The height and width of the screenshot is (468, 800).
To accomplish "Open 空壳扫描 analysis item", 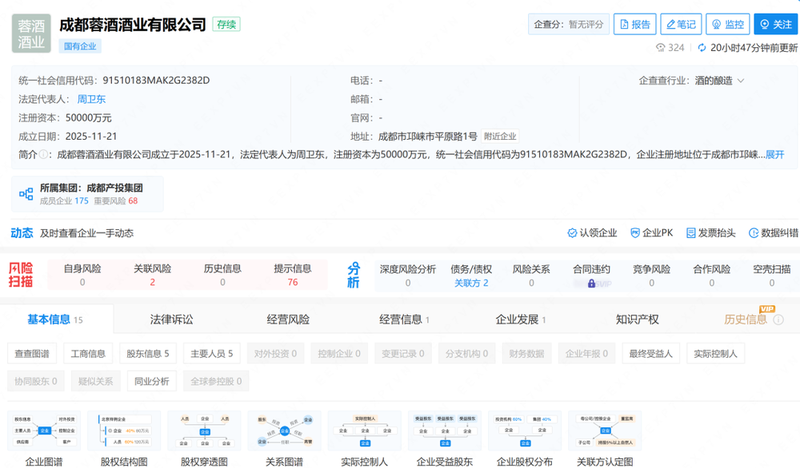I will click(771, 276).
